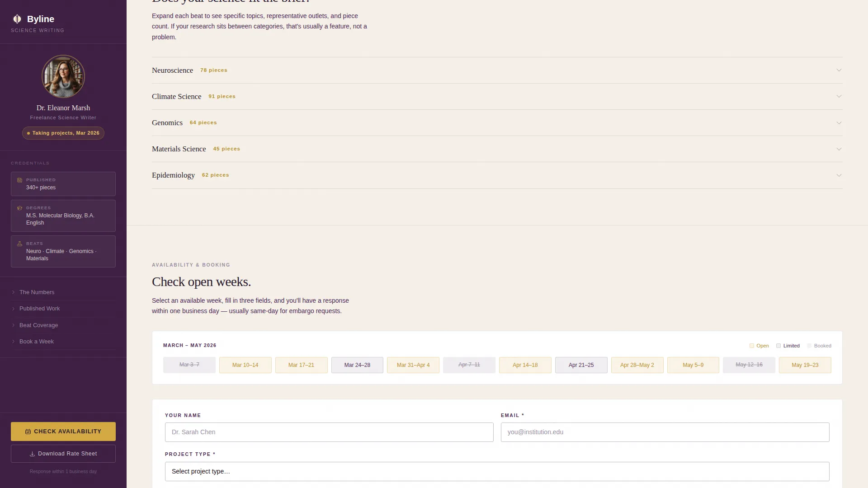Select the Apr 28–May 2 week
The image size is (868, 488).
pos(637,365)
